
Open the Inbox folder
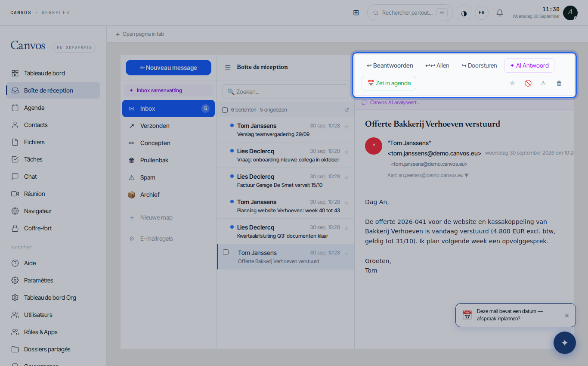point(168,109)
